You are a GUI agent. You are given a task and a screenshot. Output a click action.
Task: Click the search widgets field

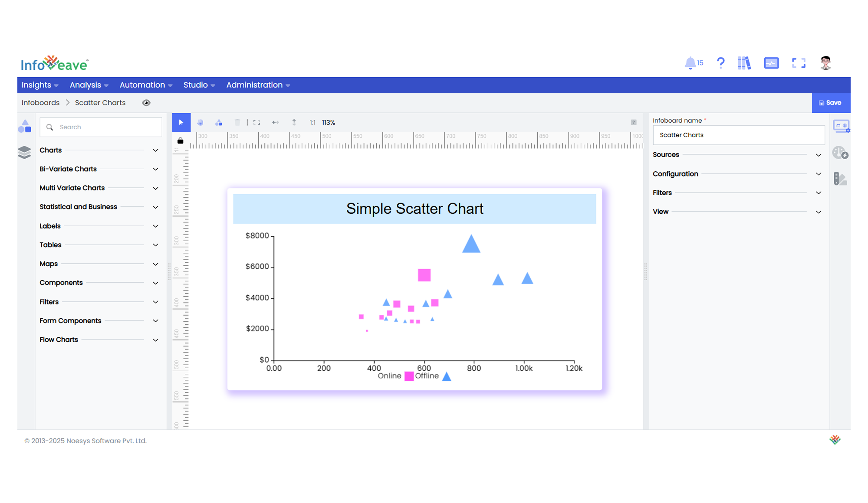click(x=101, y=127)
